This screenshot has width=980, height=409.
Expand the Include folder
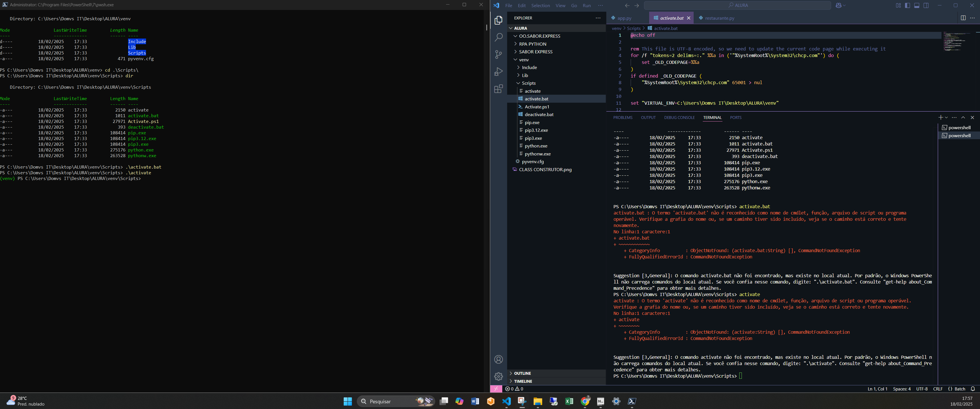click(x=556, y=67)
